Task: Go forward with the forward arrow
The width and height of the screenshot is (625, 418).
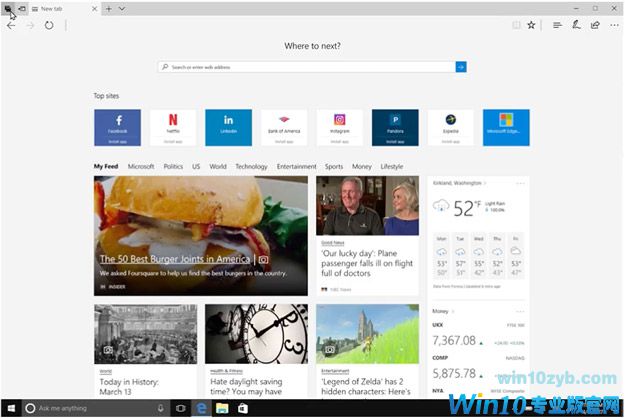Action: (30, 26)
